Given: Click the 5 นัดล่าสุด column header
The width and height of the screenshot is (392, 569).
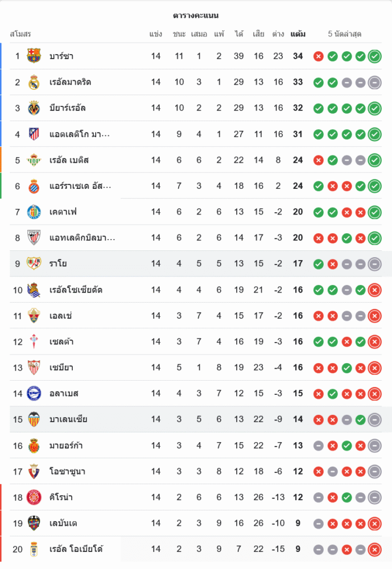Looking at the screenshot, I should coord(345,34).
